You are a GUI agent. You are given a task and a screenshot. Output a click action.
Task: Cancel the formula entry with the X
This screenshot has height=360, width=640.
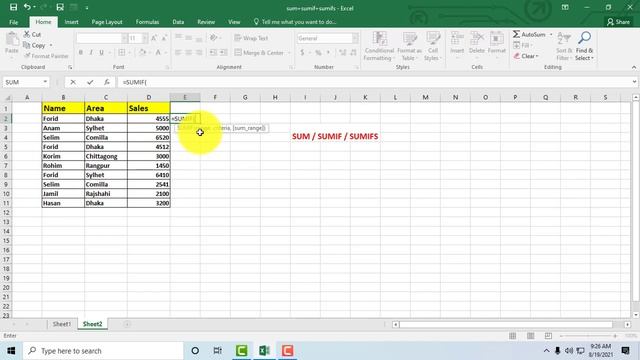73,82
